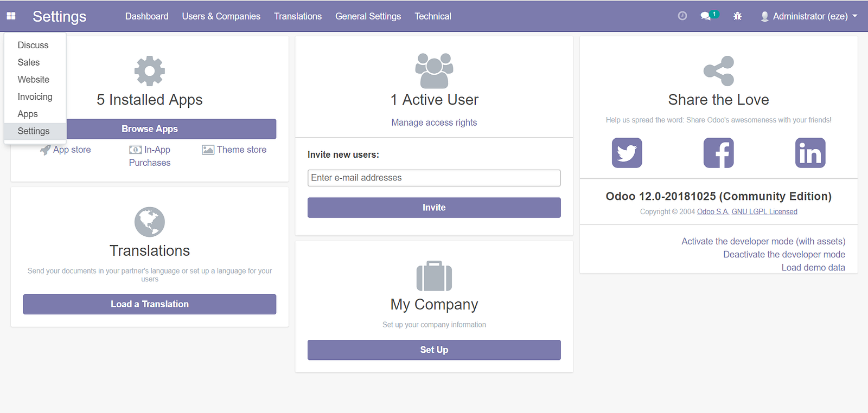This screenshot has width=868, height=413.
Task: Click the Load a Translation button
Action: (x=150, y=304)
